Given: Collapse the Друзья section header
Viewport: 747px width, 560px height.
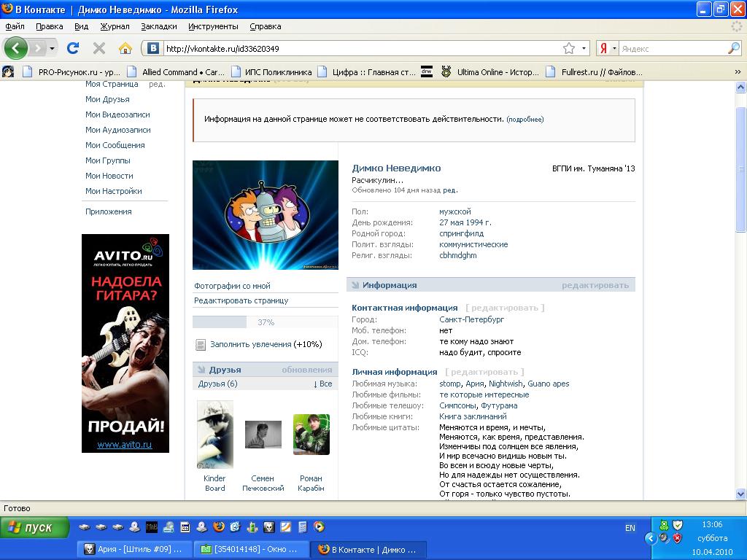Looking at the screenshot, I should pos(225,370).
